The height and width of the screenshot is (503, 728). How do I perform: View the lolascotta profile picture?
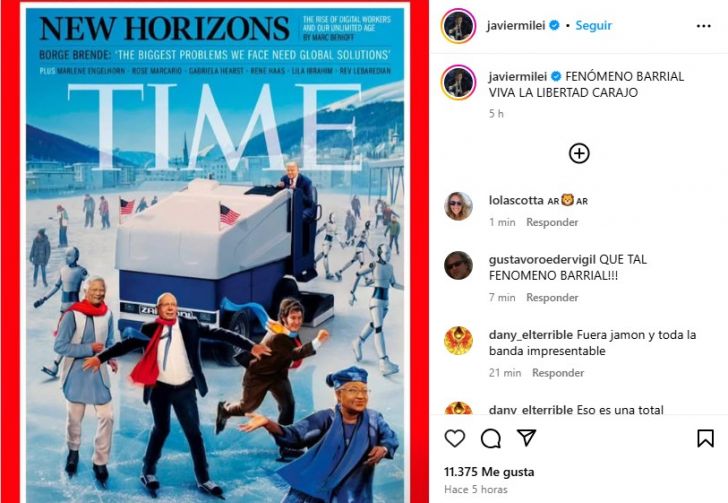(x=458, y=206)
